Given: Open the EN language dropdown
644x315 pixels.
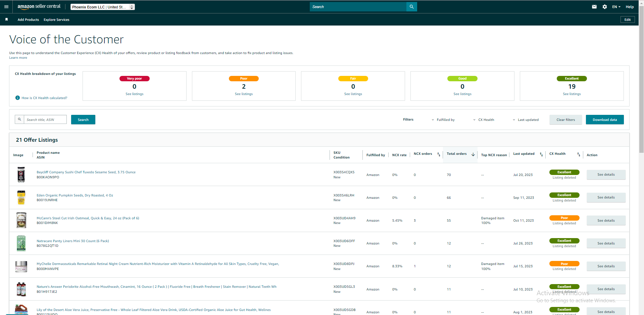Looking at the screenshot, I should coord(616,7).
